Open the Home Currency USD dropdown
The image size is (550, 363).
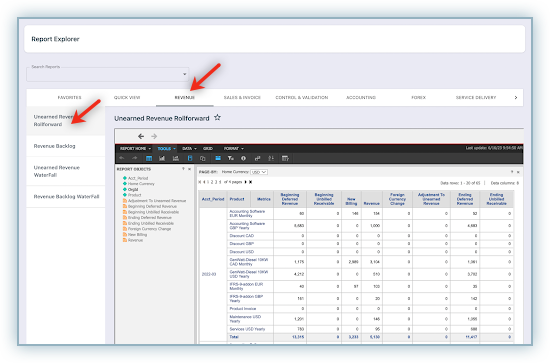259,172
